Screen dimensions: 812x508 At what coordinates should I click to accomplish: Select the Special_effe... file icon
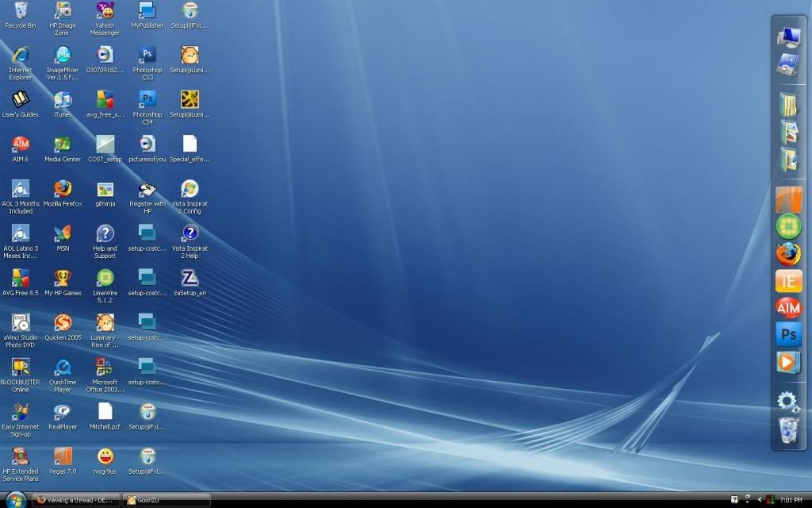(190, 148)
